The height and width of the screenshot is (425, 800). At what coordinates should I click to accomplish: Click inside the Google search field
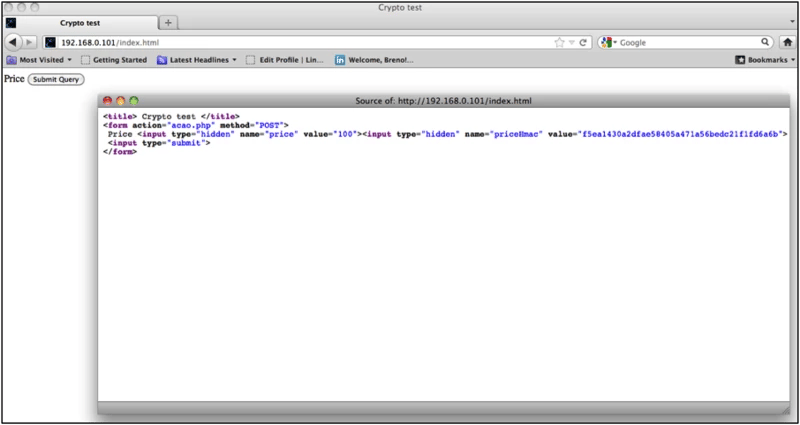(685, 42)
